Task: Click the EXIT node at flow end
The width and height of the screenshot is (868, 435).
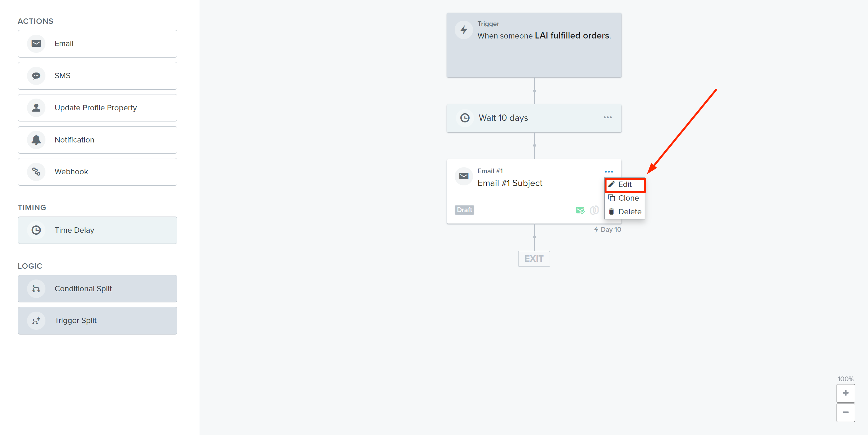Action: tap(534, 259)
